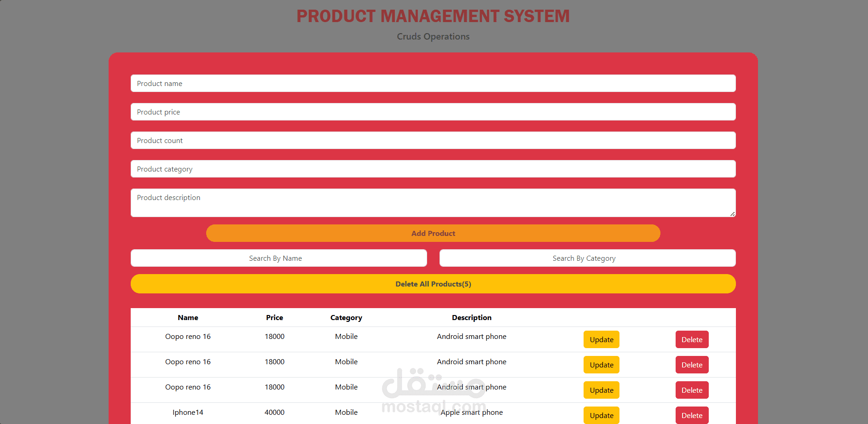The image size is (868, 424).
Task: Update the third Oopo reno 16 entry
Action: (601, 390)
